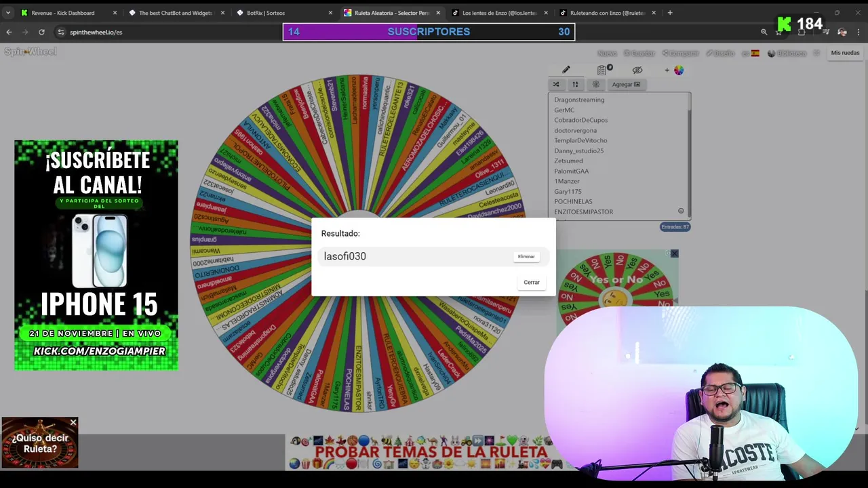Screen dimensions: 868x488
Task: Click Guardar in the top menu
Action: 639,53
